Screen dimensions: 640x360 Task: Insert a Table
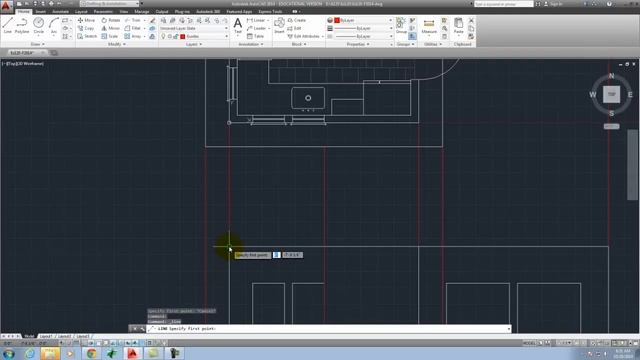(x=256, y=36)
